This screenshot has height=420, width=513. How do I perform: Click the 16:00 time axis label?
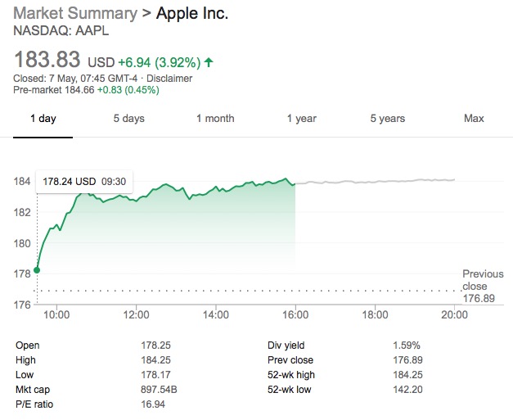click(x=295, y=314)
